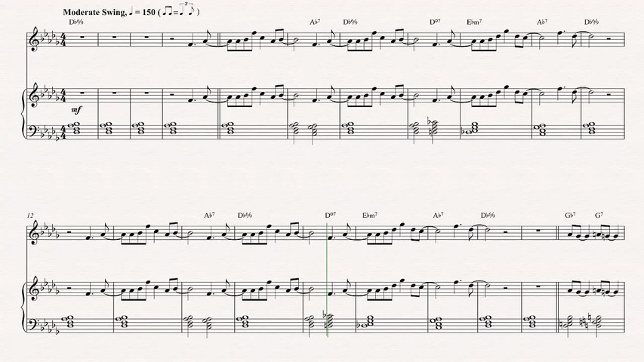Click the G7 chord symbol

tap(599, 215)
